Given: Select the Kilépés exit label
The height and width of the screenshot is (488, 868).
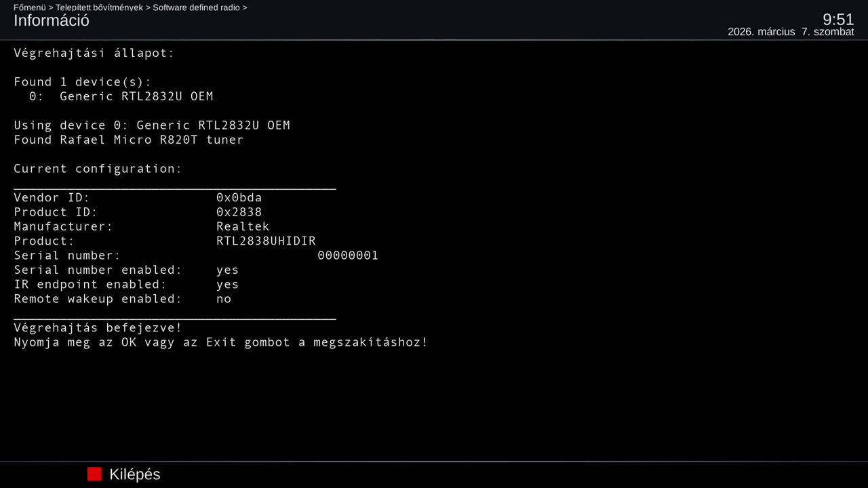Looking at the screenshot, I should [x=135, y=474].
